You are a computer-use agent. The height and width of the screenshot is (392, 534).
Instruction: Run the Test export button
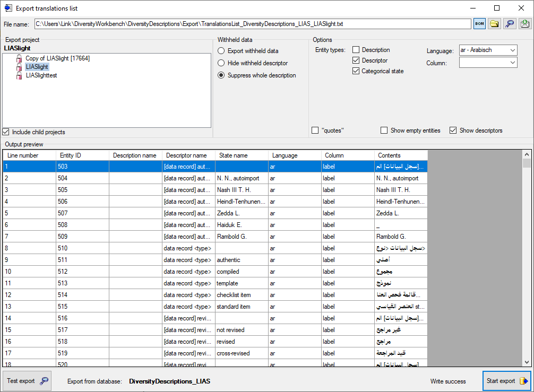click(27, 381)
